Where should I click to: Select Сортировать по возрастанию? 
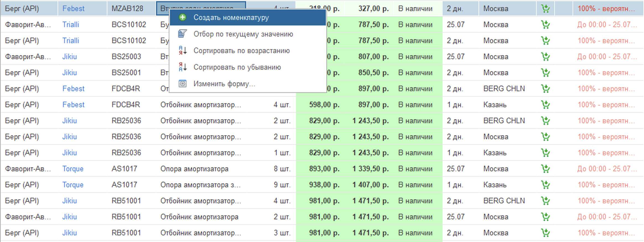coord(248,51)
